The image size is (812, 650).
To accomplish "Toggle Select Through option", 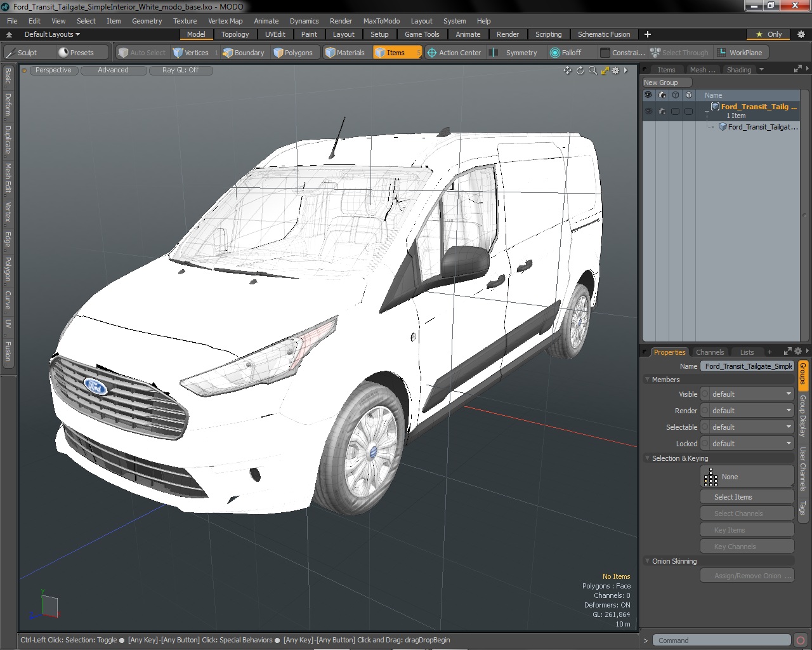I will click(679, 53).
